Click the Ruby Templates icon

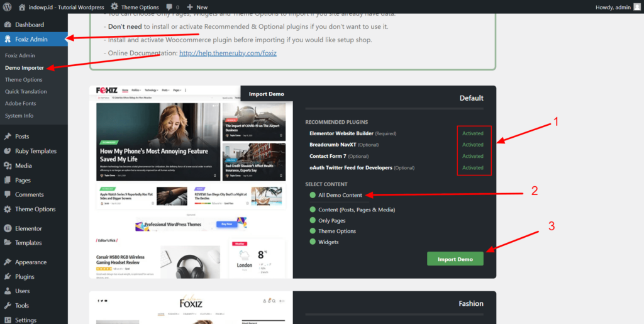pyautogui.click(x=8, y=151)
